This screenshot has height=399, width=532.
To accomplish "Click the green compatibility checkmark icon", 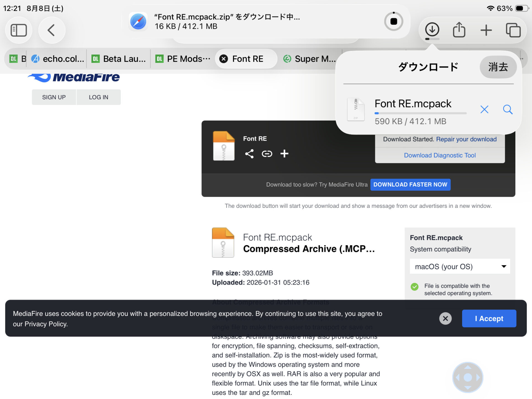I will [x=415, y=287].
